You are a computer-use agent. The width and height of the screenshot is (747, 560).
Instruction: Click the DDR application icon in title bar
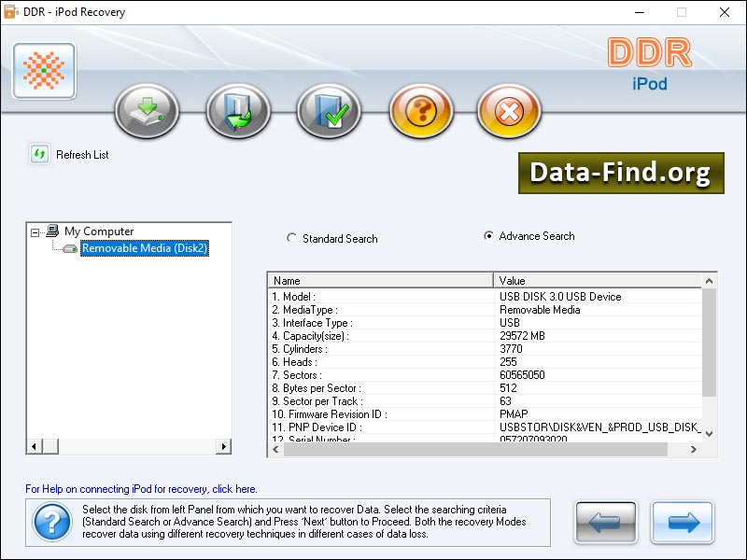[11, 12]
